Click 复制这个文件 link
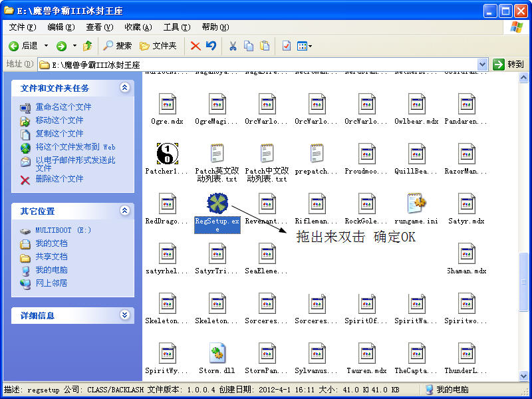This screenshot has width=532, height=399. pyautogui.click(x=59, y=134)
